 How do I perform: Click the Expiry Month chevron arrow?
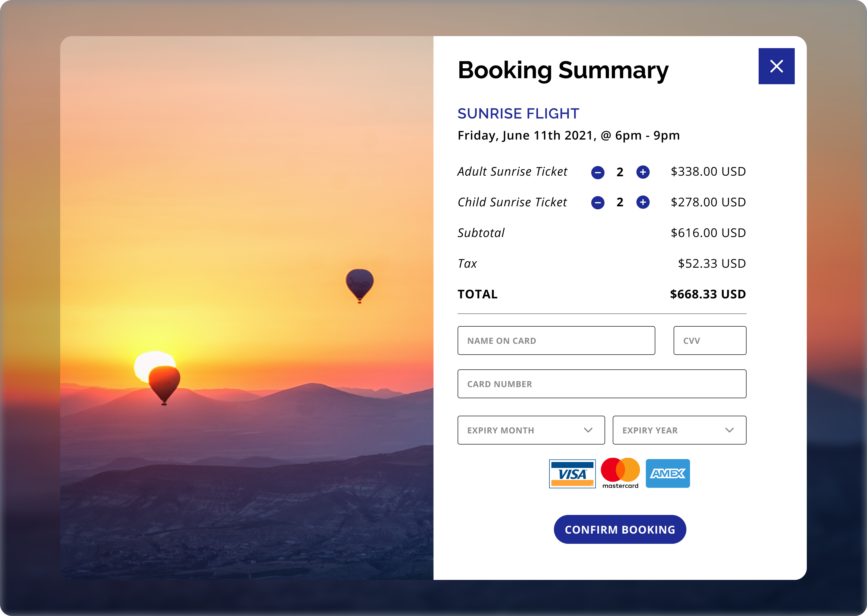pyautogui.click(x=588, y=430)
